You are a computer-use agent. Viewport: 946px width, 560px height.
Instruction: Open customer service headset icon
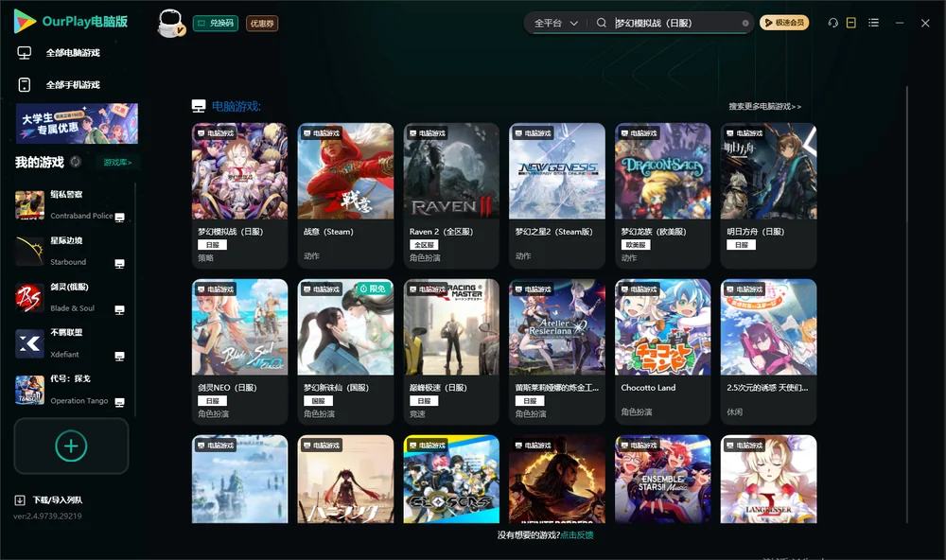pyautogui.click(x=833, y=23)
